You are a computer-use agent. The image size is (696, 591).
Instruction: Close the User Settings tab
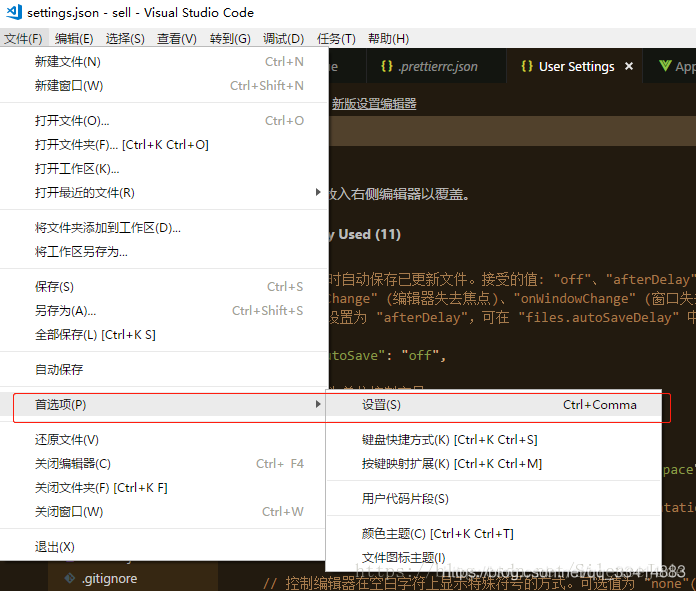pos(629,66)
